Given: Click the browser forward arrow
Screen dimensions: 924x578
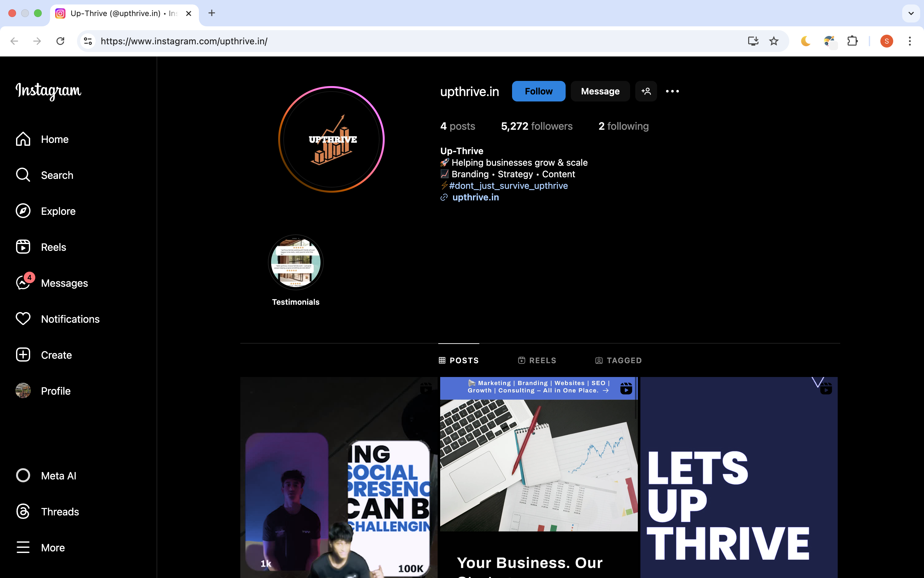Looking at the screenshot, I should click(37, 41).
